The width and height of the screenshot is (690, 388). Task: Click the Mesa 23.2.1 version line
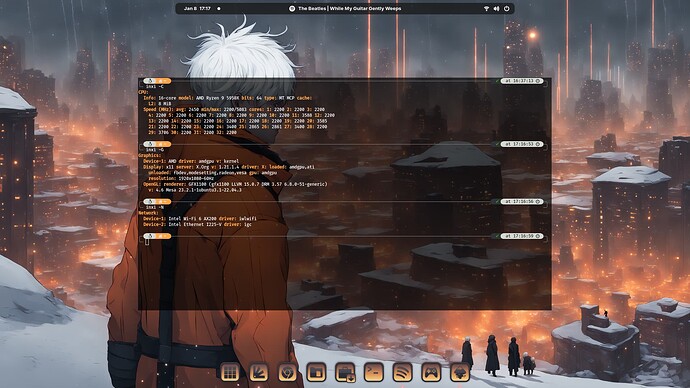tap(195, 190)
